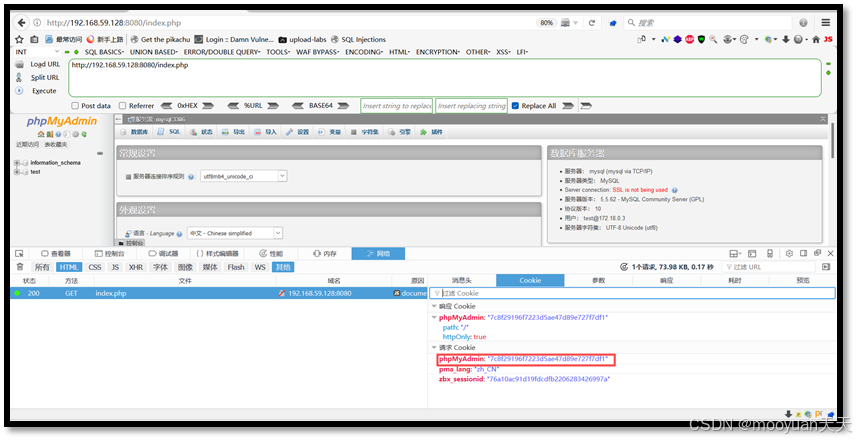Screen dimensions: 856x440
Task: Click the Adblock Plus ABP icon
Action: tap(689, 39)
